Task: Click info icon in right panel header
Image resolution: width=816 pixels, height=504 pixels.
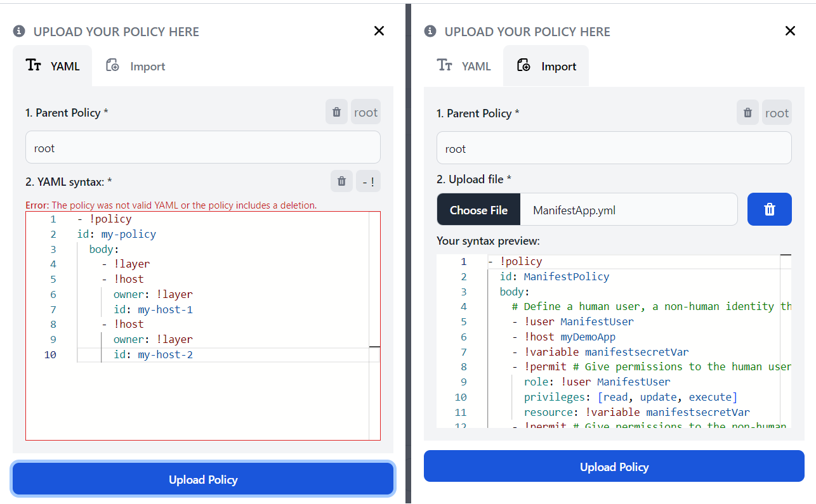Action: tap(430, 31)
